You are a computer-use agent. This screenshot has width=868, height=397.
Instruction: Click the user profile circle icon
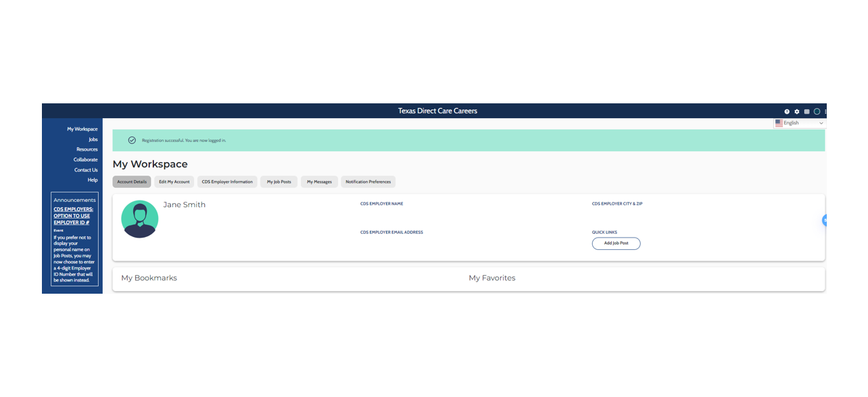[x=817, y=111]
